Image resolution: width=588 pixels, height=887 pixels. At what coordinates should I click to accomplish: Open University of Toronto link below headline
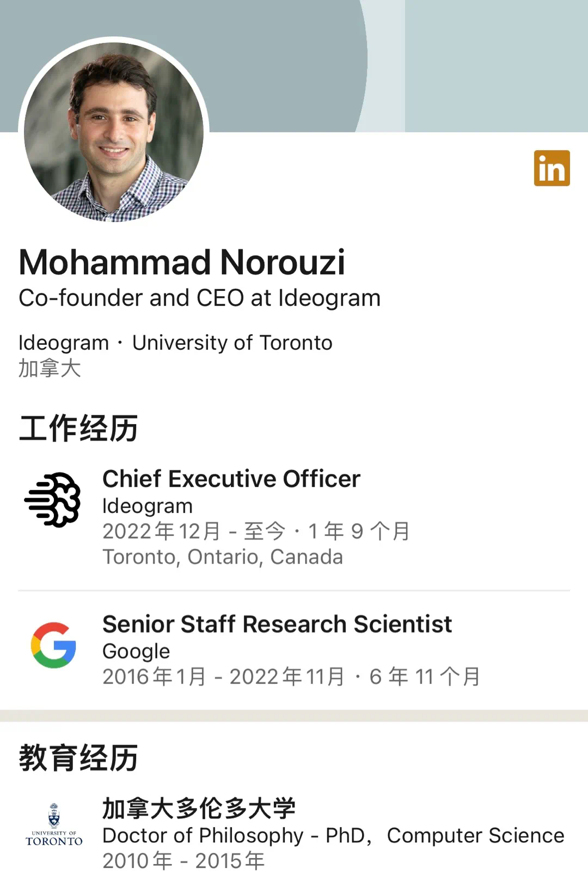232,343
